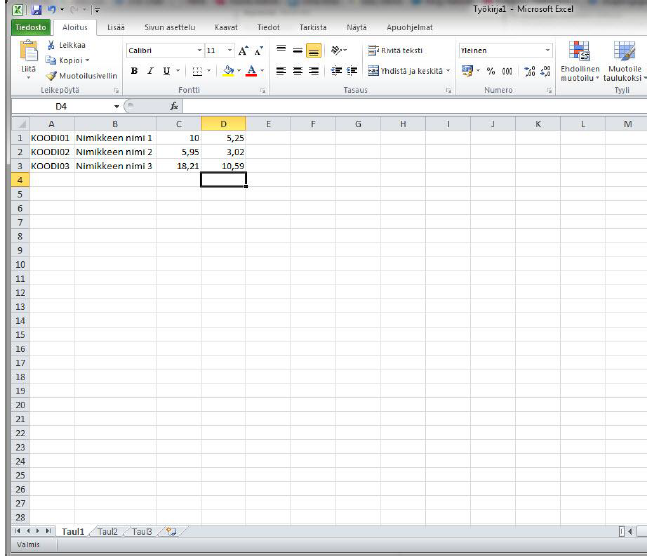Align text to the right
Image resolution: width=651 pixels, height=559 pixels.
pyautogui.click(x=313, y=71)
